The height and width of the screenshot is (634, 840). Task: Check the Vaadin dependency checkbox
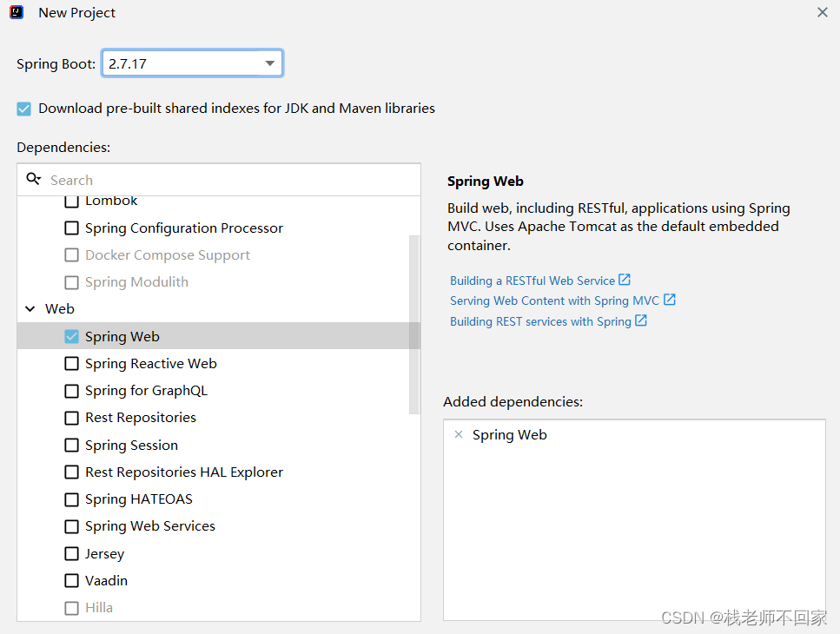coord(71,581)
